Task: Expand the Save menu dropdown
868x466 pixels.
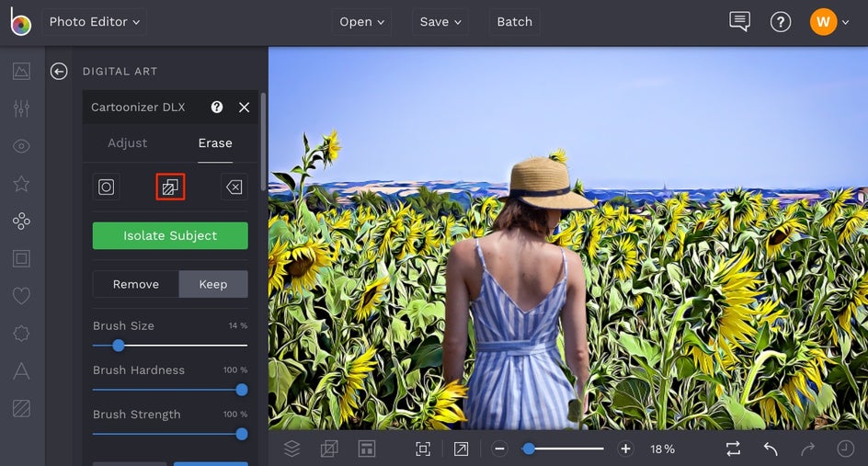Action: (440, 21)
